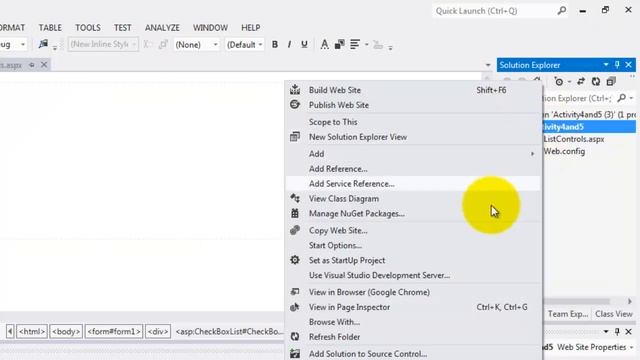Click the background color icon in the toolbar

point(339,44)
